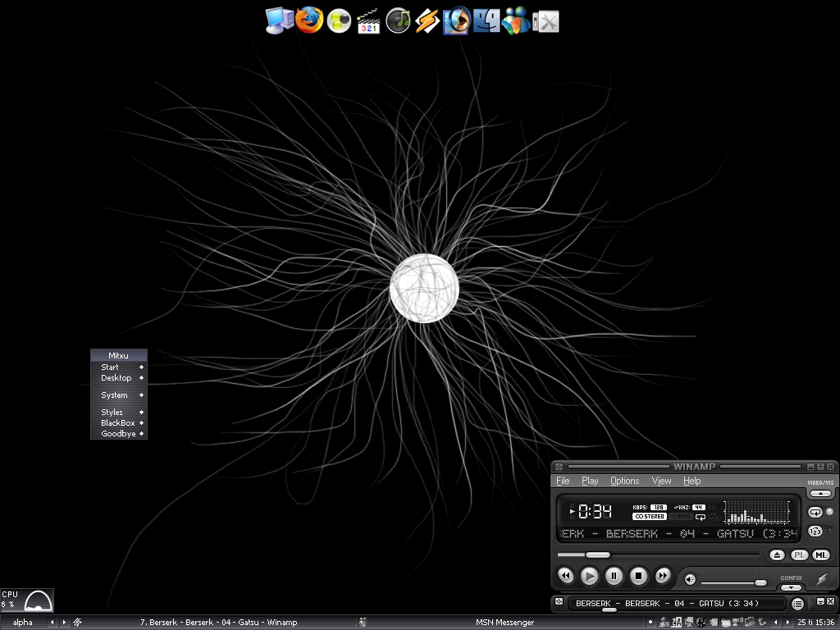The image size is (840, 630).
Task: Expand the Styles submenu in Mitxu menu
Action: [119, 412]
